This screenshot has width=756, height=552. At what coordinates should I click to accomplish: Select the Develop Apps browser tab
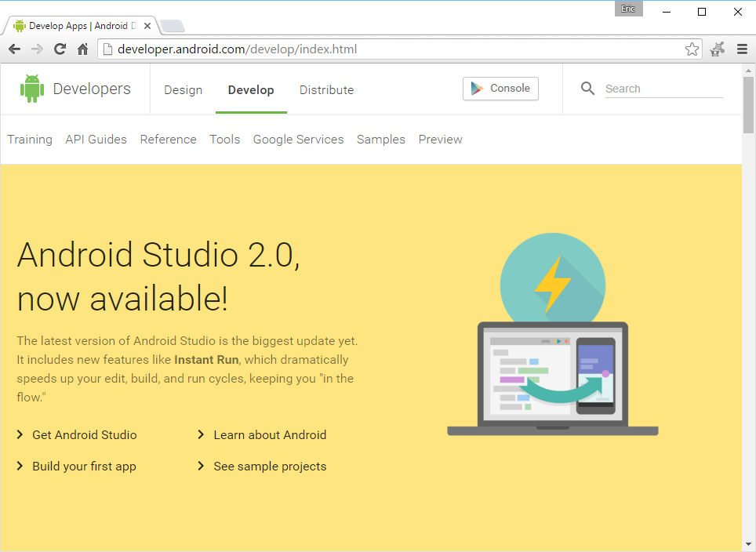click(x=81, y=26)
